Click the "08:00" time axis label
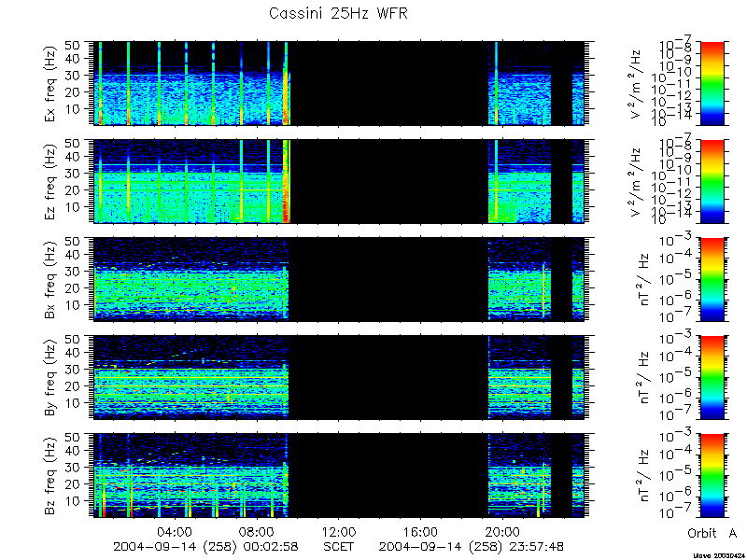 (258, 531)
